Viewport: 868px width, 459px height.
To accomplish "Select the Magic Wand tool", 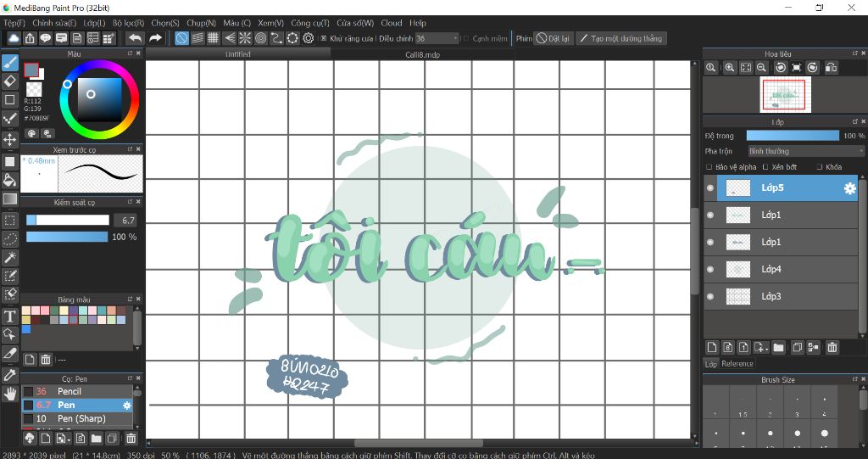I will (x=9, y=257).
